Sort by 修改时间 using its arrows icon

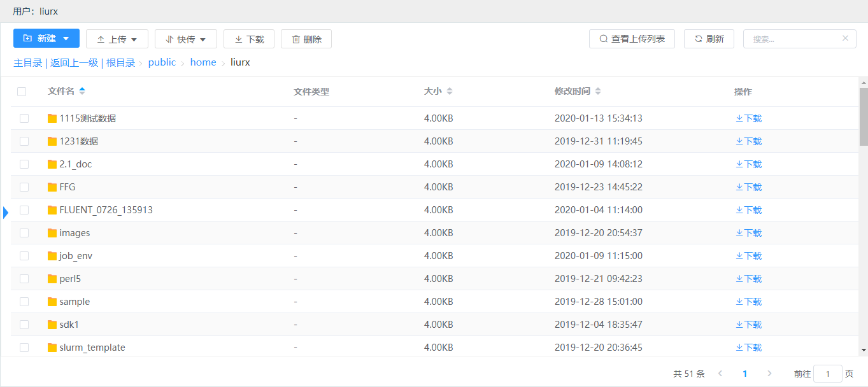point(598,91)
